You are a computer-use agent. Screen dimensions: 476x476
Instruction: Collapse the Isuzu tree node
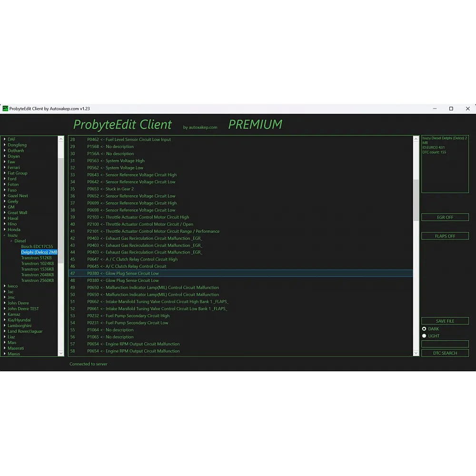(x=4, y=235)
